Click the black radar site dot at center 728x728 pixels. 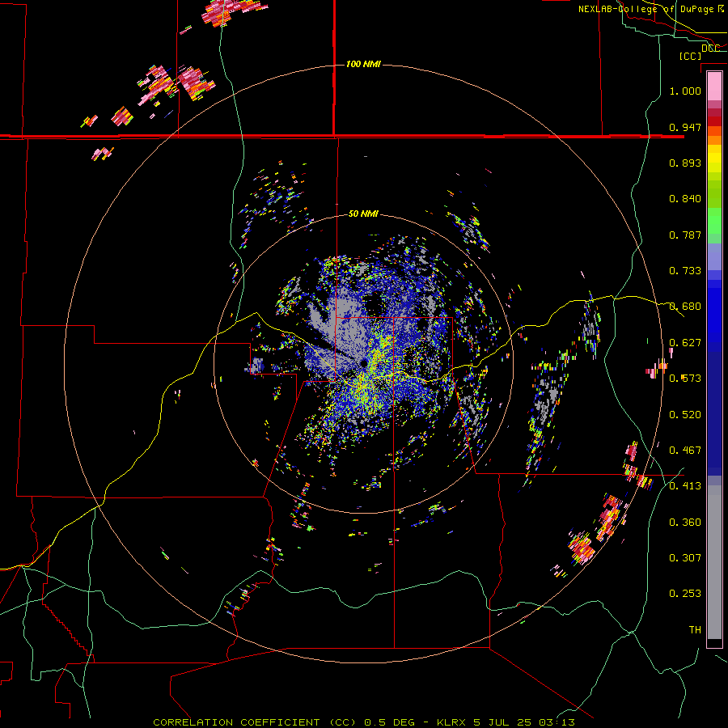tap(363, 362)
